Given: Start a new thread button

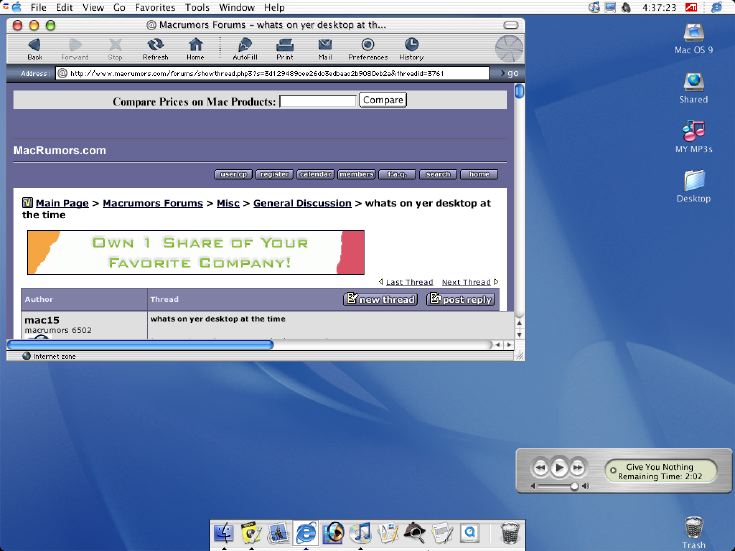Looking at the screenshot, I should (380, 299).
